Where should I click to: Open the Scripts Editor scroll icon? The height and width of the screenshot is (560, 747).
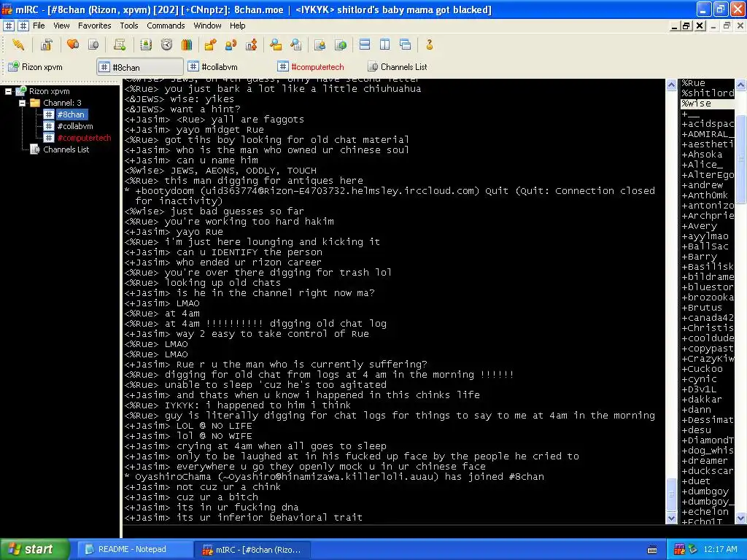pyautogui.click(x=120, y=44)
